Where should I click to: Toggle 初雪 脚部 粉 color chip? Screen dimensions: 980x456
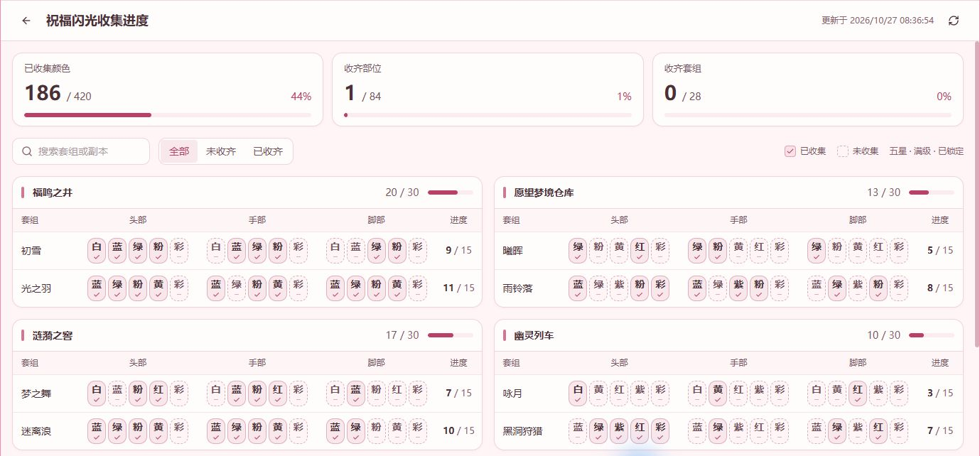tap(397, 251)
